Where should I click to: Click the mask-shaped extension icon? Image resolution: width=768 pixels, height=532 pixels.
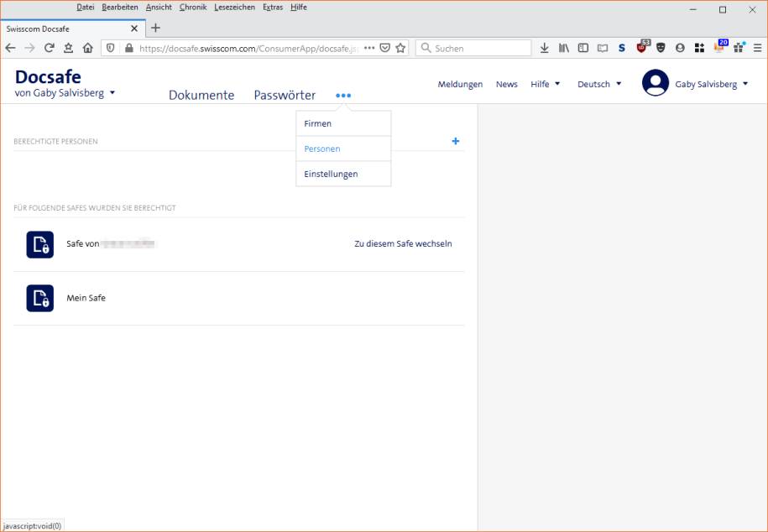click(x=661, y=48)
